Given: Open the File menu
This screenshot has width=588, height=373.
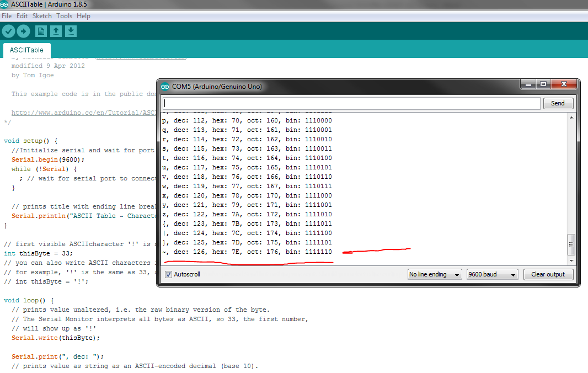Looking at the screenshot, I should [x=7, y=16].
